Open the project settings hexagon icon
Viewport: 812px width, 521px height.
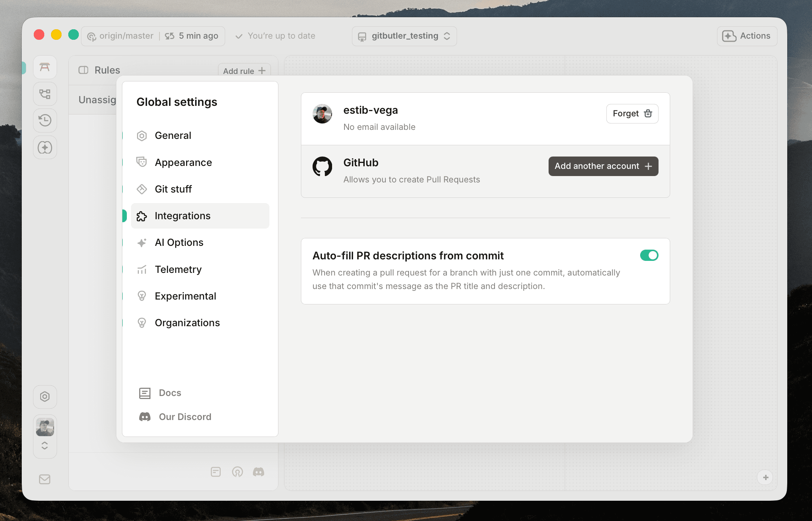45,396
